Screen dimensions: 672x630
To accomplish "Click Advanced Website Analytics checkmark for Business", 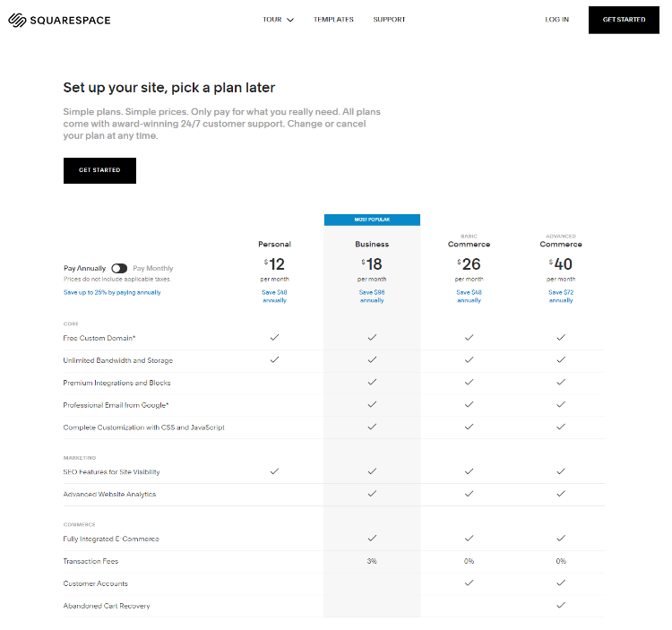I will [372, 493].
